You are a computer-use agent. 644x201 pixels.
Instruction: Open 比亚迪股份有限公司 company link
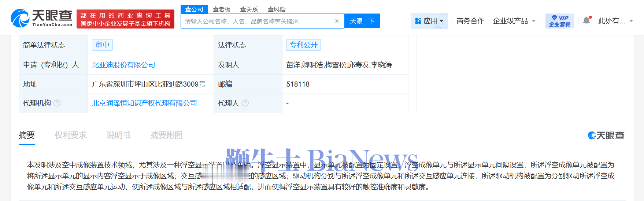coord(123,65)
